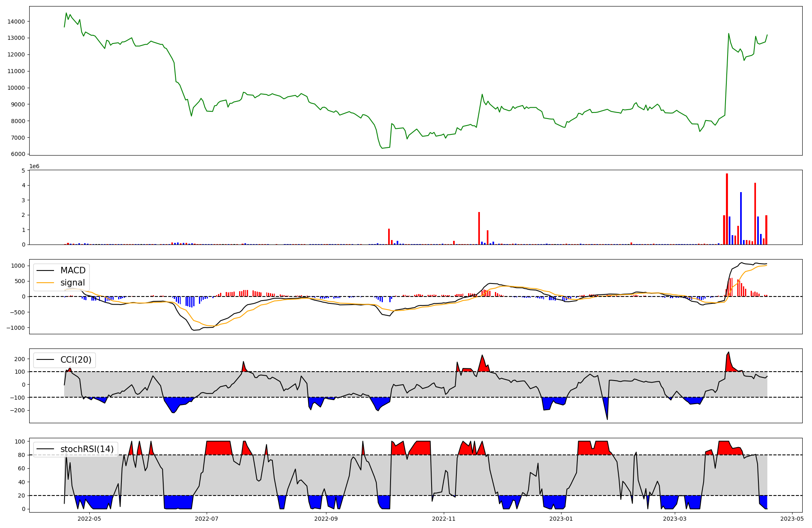Click the -1000 MACD axis label
The width and height of the screenshot is (812, 528).
[x=15, y=328]
